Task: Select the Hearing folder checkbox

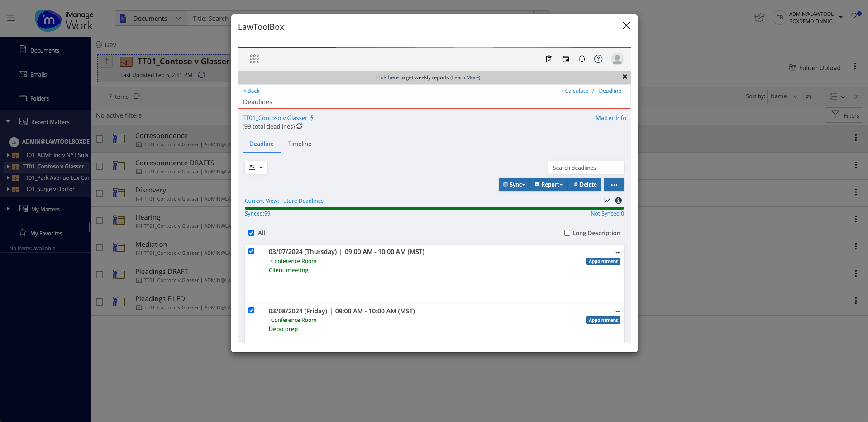Action: click(x=100, y=221)
